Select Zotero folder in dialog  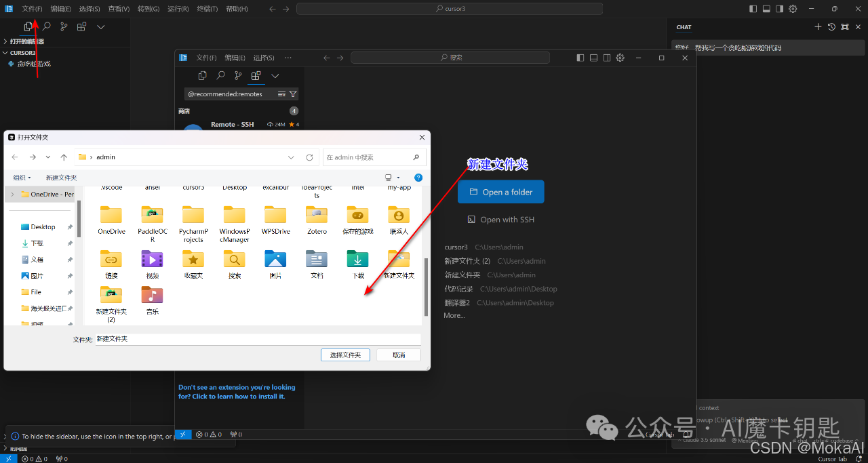click(317, 220)
